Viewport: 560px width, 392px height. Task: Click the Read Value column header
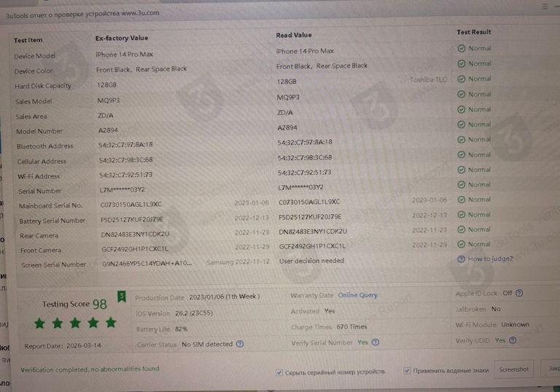coord(293,35)
